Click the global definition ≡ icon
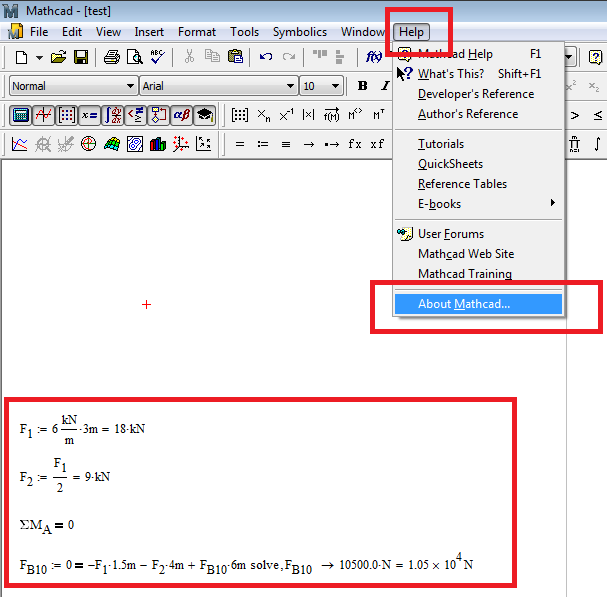Viewport: 616px width, 597px height. coord(286,145)
